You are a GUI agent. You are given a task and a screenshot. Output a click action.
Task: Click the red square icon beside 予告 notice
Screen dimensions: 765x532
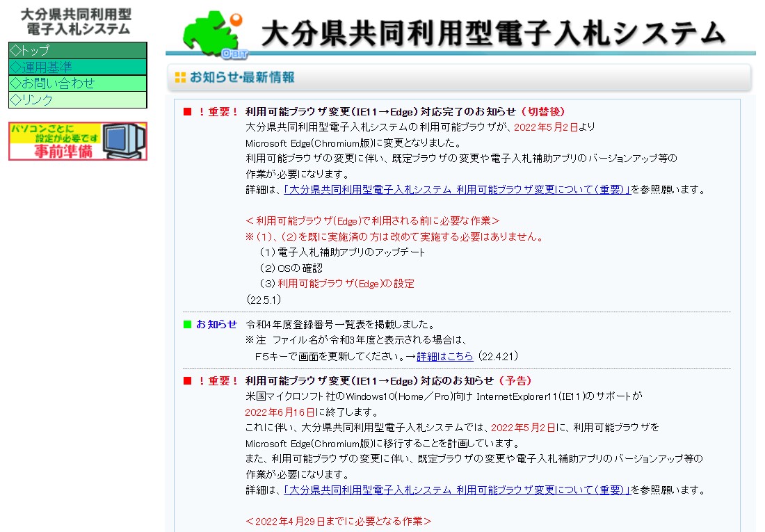[x=187, y=380]
